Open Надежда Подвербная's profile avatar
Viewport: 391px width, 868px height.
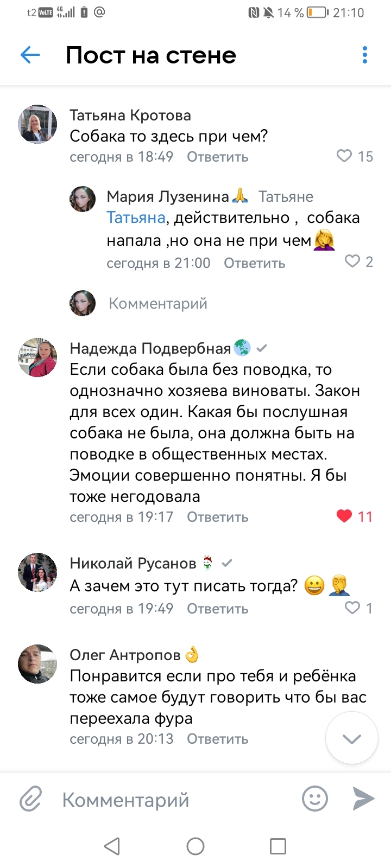tap(37, 357)
